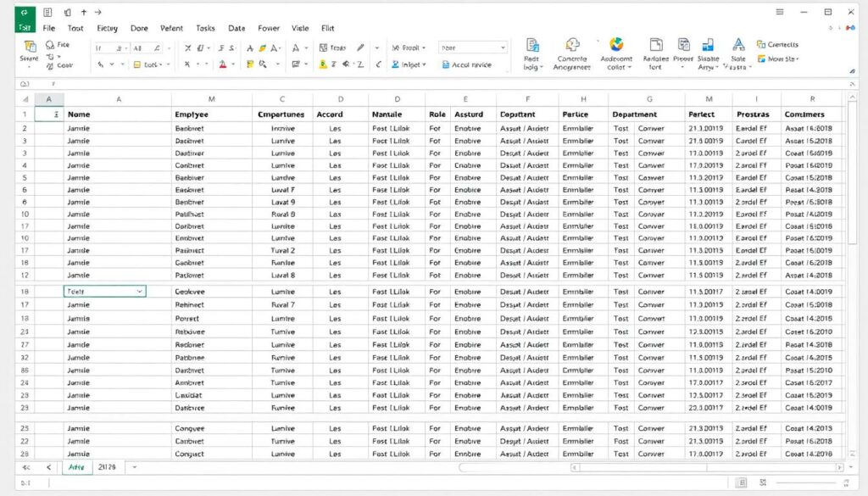
Task: Pick the red A font color button
Action: click(x=223, y=64)
